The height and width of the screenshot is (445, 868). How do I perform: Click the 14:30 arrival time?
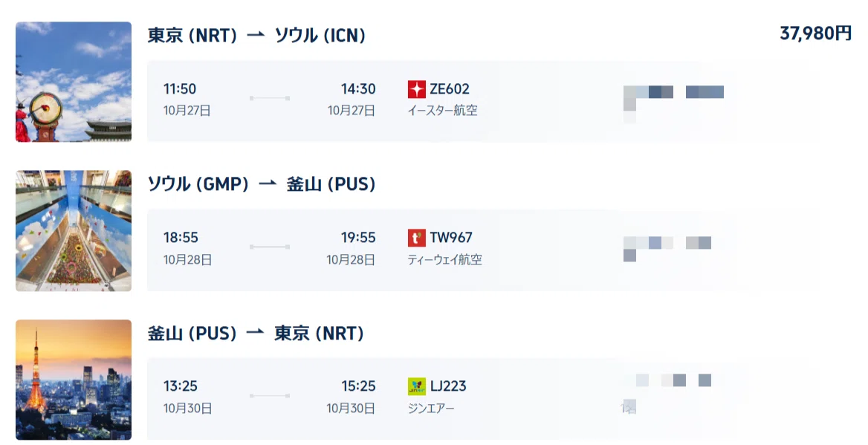(x=358, y=89)
